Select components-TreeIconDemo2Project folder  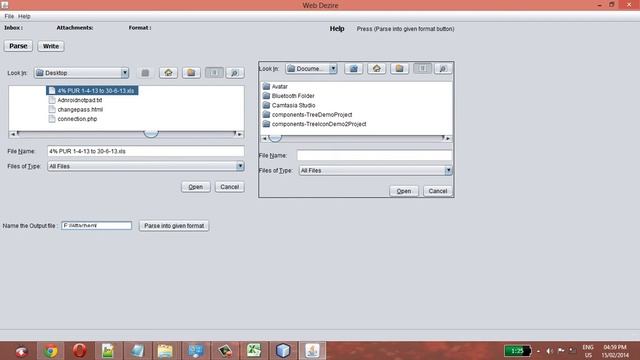coord(315,124)
